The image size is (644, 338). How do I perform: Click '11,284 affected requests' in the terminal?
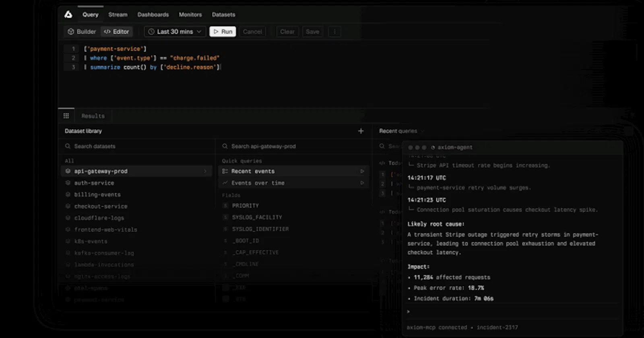click(x=452, y=277)
